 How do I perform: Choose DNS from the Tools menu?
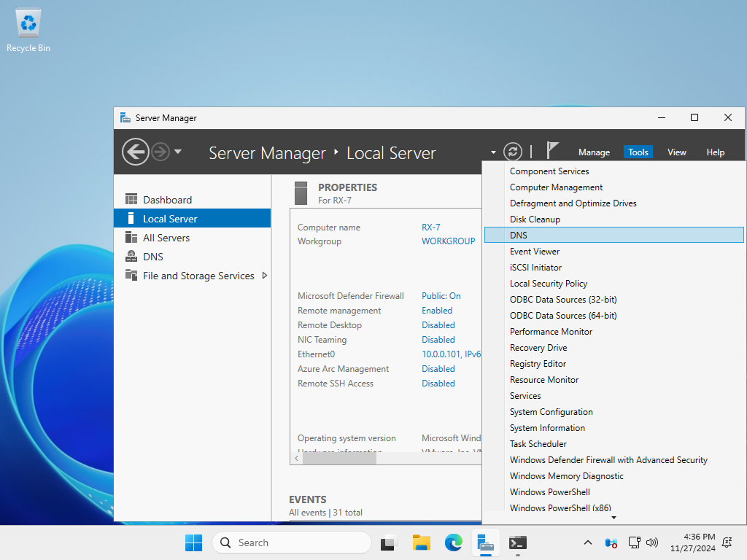pyautogui.click(x=614, y=236)
